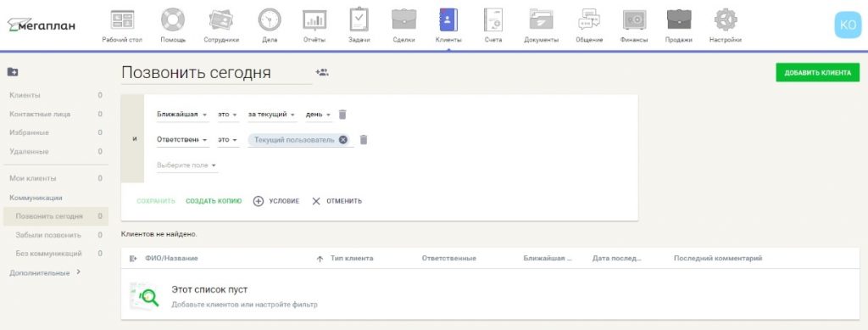Select Избранные in the sidebar
868x330 pixels.
(55, 133)
